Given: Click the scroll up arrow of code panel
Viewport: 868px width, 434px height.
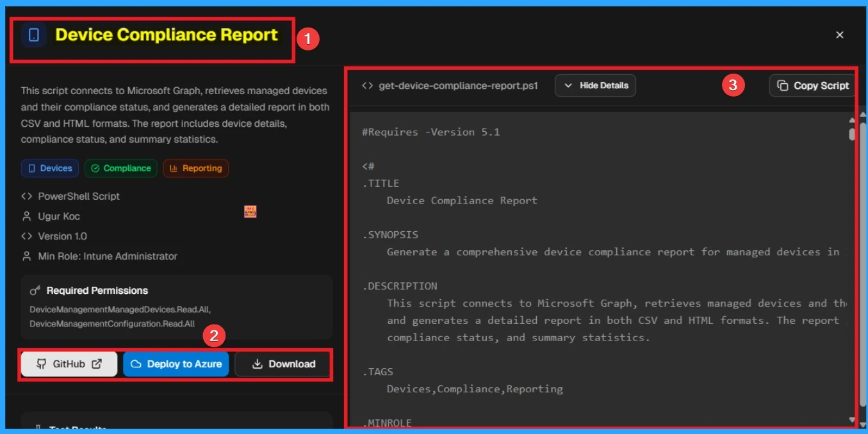Looking at the screenshot, I should (851, 120).
